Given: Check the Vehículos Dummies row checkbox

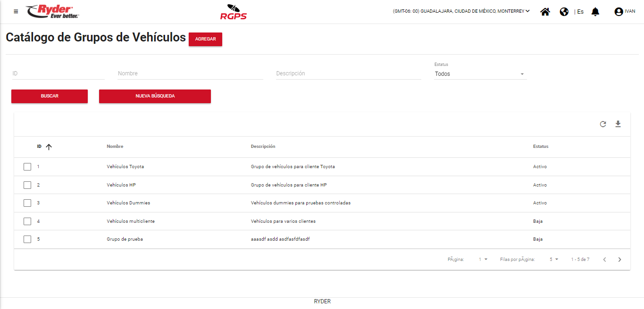Looking at the screenshot, I should (x=27, y=203).
